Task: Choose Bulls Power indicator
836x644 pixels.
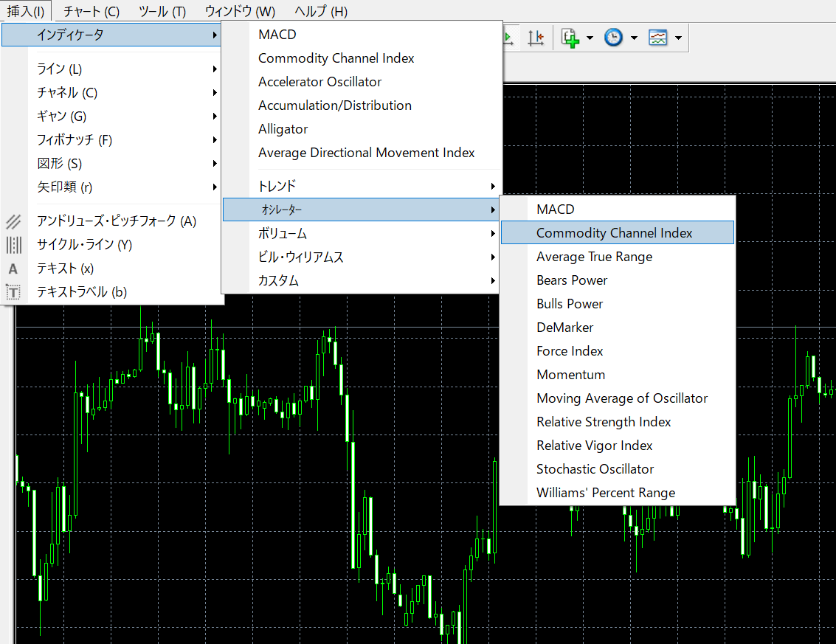Action: click(x=618, y=304)
